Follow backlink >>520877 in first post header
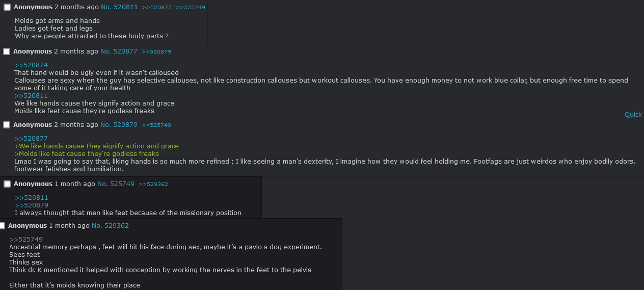644x290 pixels. pyautogui.click(x=157, y=8)
